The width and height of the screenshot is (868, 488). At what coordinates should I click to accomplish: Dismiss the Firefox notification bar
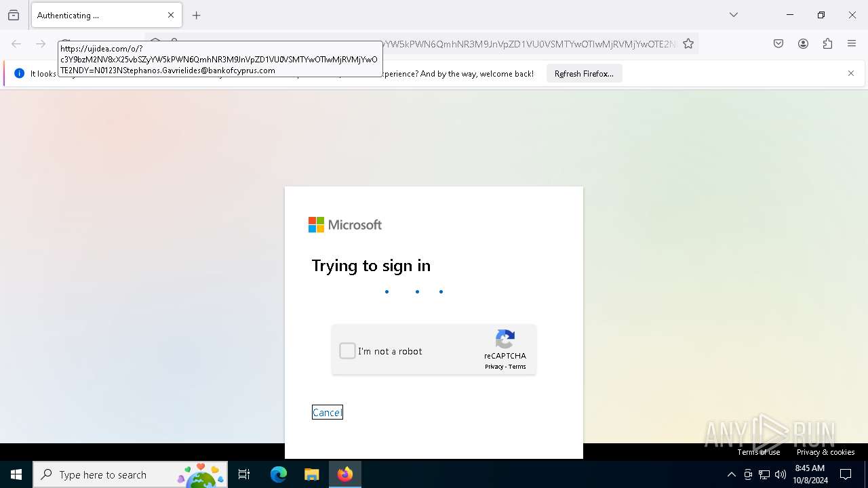click(x=851, y=73)
